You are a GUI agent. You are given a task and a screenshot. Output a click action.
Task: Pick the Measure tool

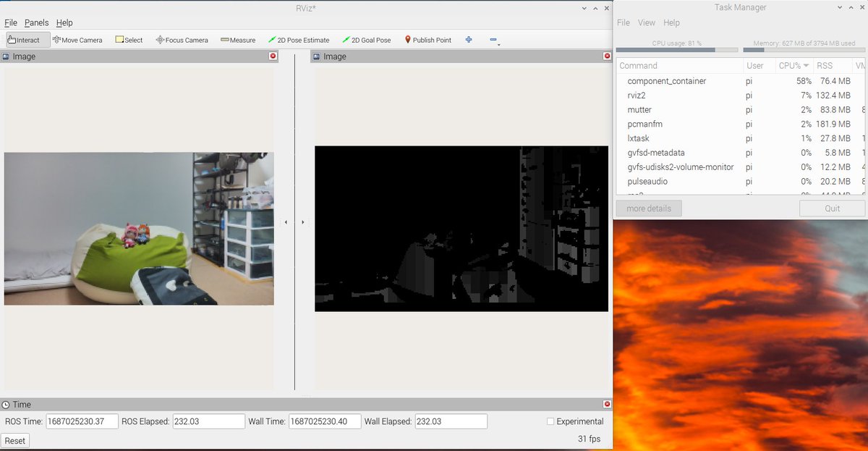coord(238,40)
